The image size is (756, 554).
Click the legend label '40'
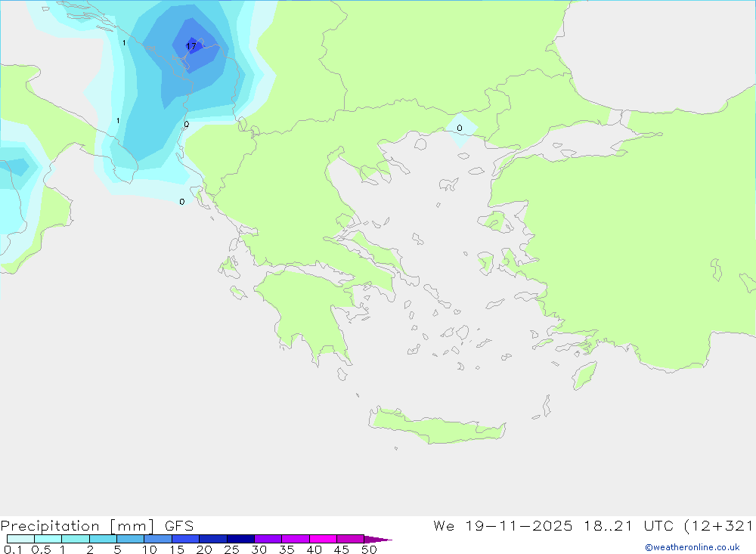(x=314, y=549)
